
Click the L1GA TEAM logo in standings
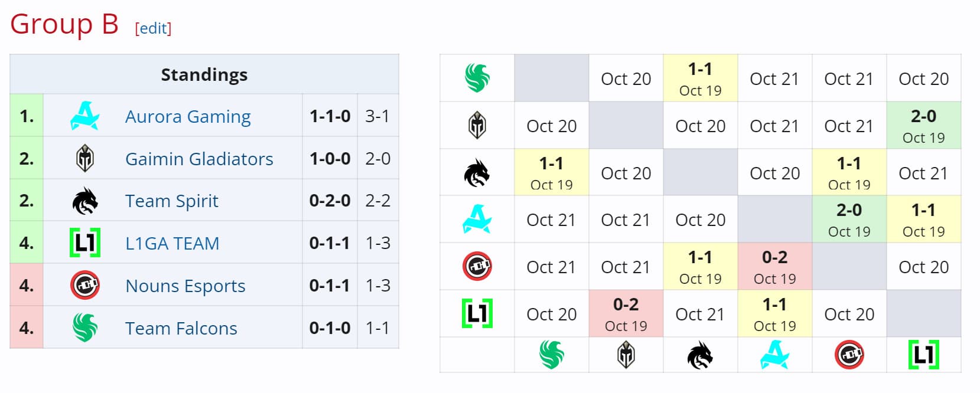(84, 243)
